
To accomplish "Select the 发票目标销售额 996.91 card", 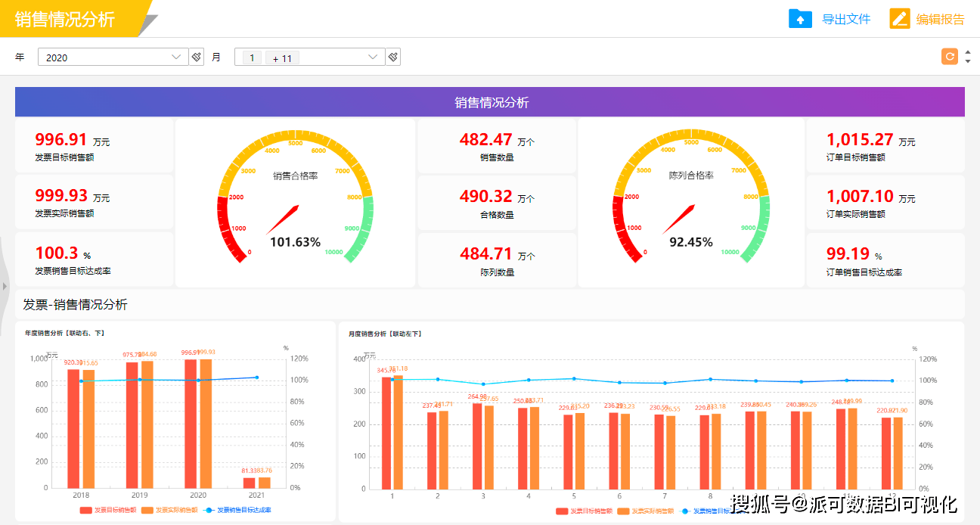I will 94,145.
